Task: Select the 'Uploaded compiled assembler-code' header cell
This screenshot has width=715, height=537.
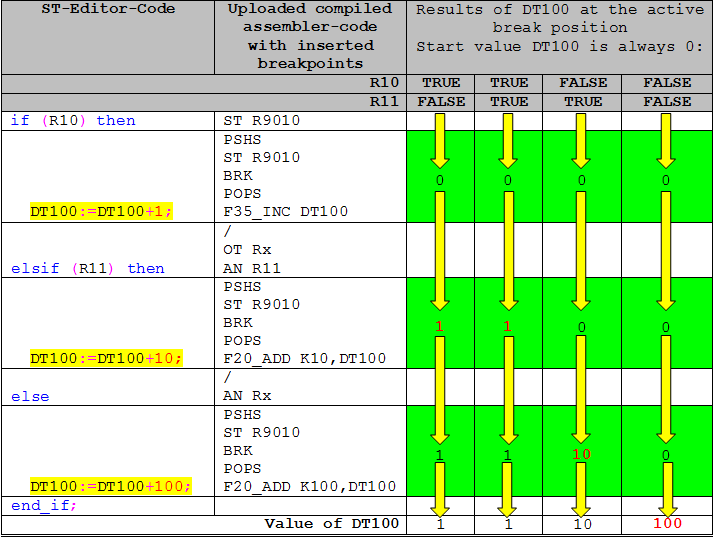Action: point(310,36)
